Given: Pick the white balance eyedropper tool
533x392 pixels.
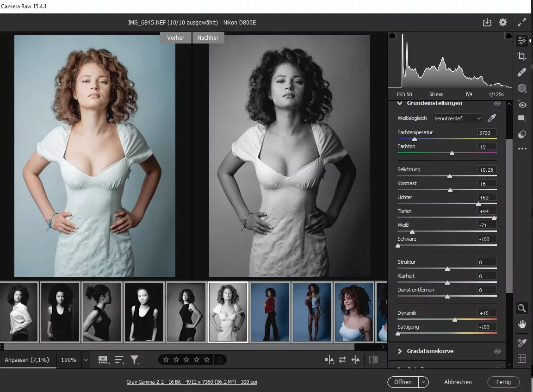Looking at the screenshot, I should click(491, 118).
